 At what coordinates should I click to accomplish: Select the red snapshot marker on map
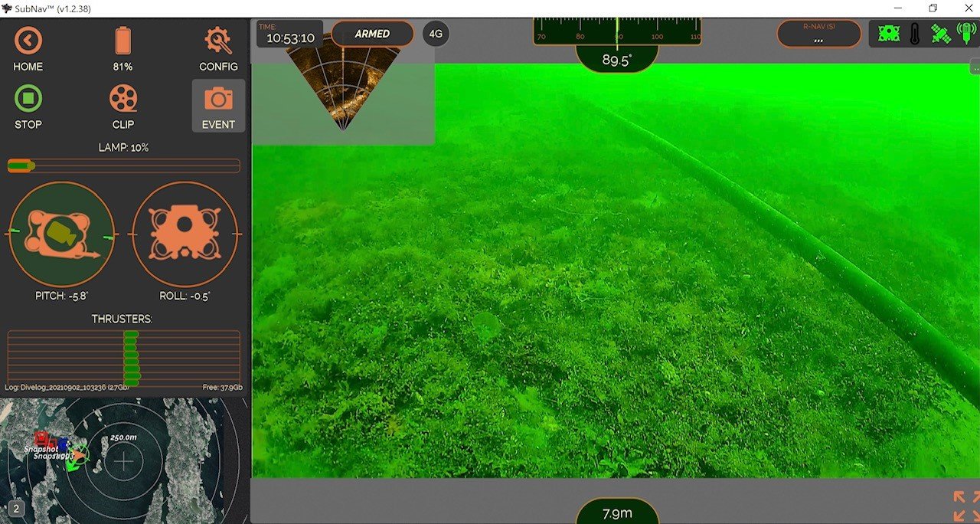coord(42,437)
